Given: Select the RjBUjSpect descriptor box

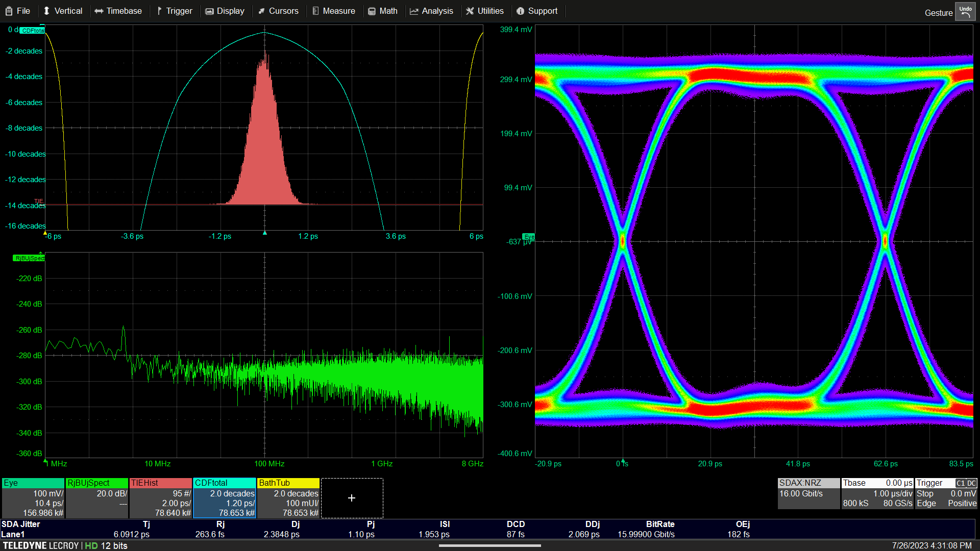Looking at the screenshot, I should tap(97, 498).
